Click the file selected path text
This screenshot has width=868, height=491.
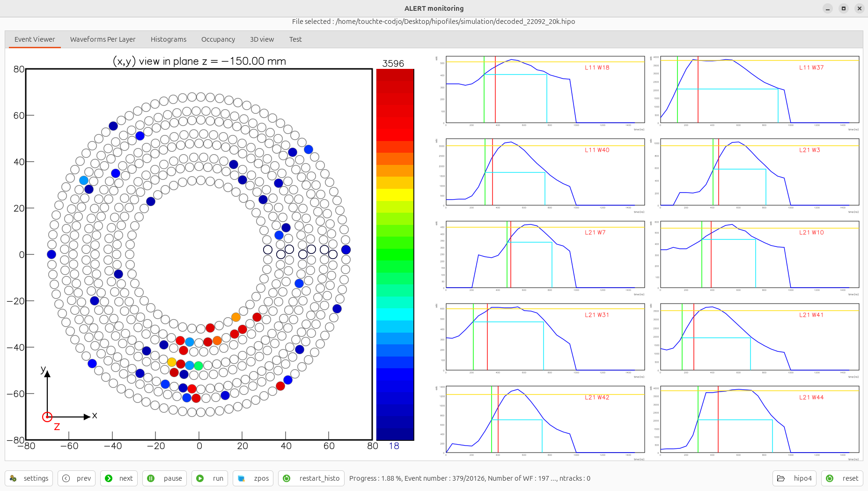point(434,22)
